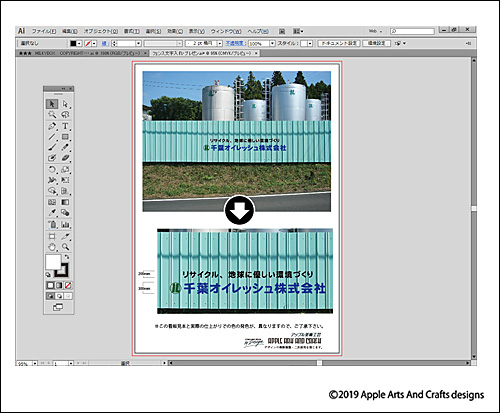
Task: Open the graphic style dropdown
Action: click(x=310, y=43)
